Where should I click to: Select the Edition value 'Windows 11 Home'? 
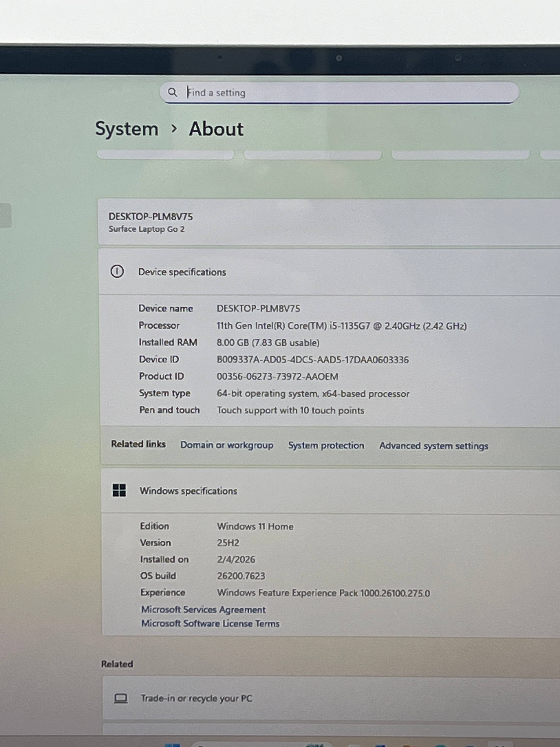point(255,527)
